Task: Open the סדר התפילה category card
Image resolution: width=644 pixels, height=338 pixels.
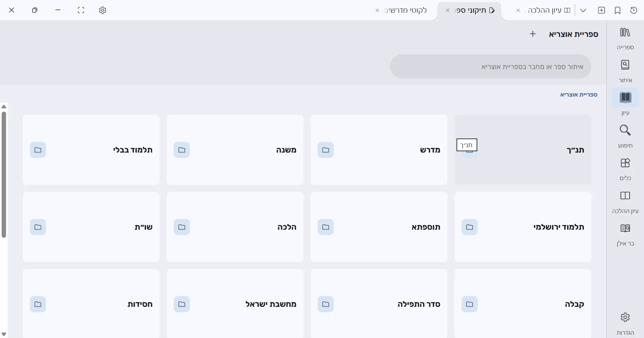Action: click(379, 303)
